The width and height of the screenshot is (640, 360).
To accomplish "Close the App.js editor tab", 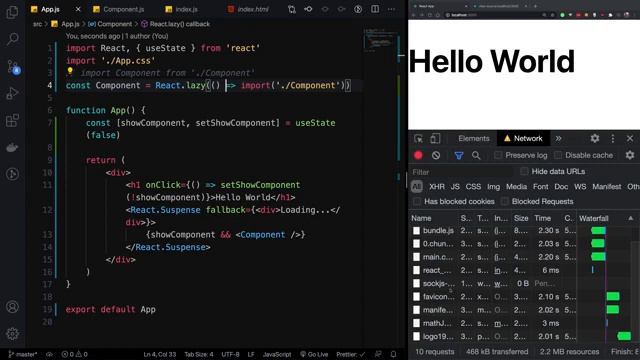I will (78, 9).
